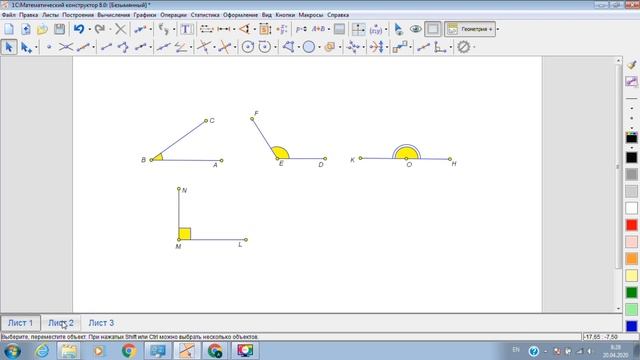Select the line tool

click(x=163, y=47)
